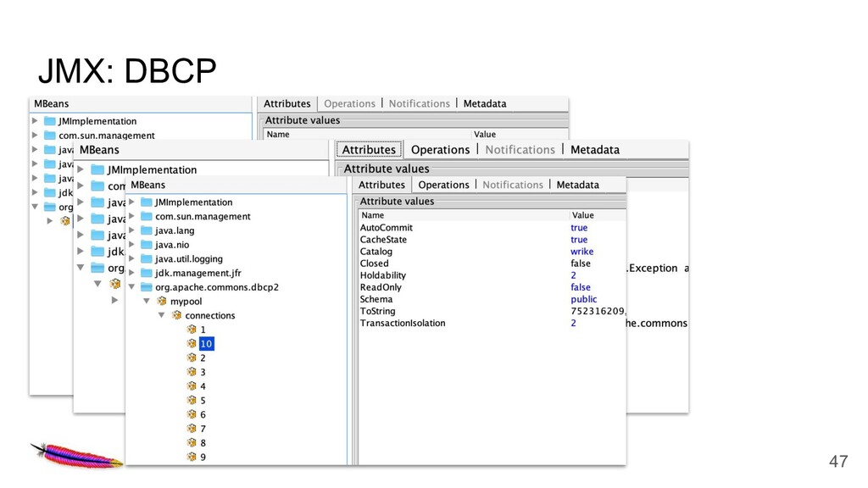Open Notifications tab in front window
Screen dimensions: 868x488
[x=513, y=185]
